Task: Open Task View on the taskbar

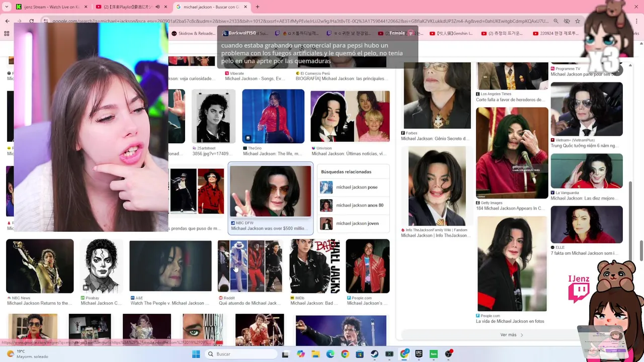Action: [x=285, y=354]
